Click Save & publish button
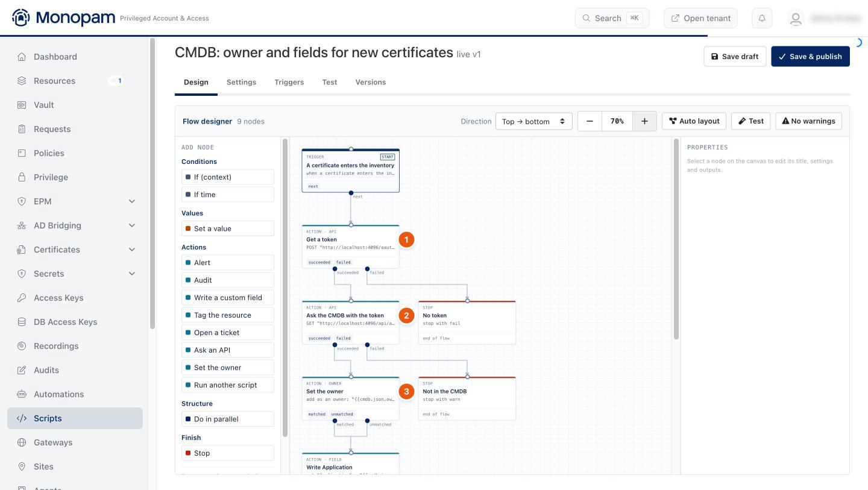The height and width of the screenshot is (490, 868). (810, 57)
